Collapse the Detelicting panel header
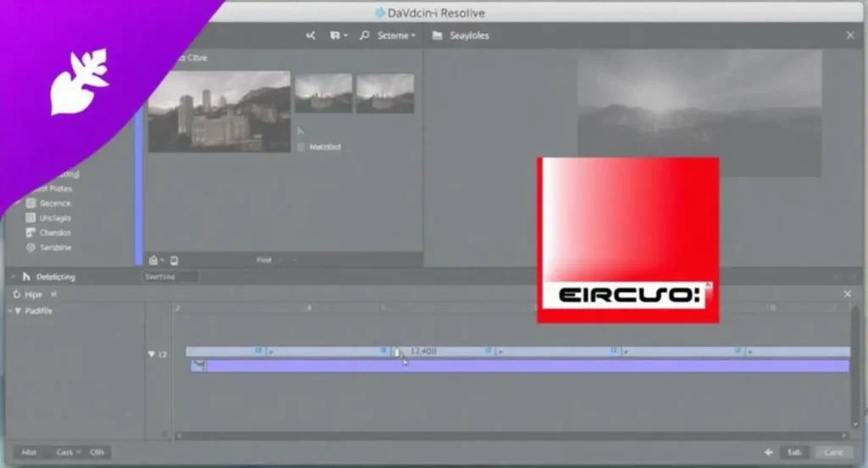The height and width of the screenshot is (468, 868). 13,276
